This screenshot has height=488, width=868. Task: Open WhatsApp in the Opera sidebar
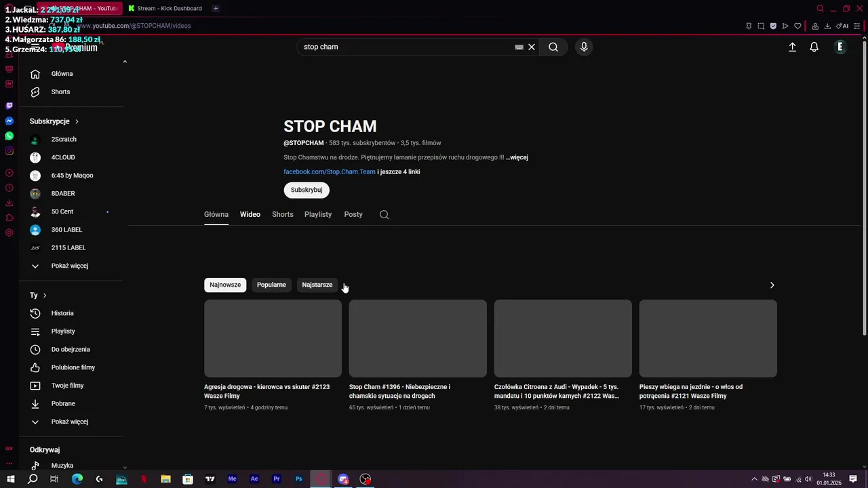pos(9,136)
